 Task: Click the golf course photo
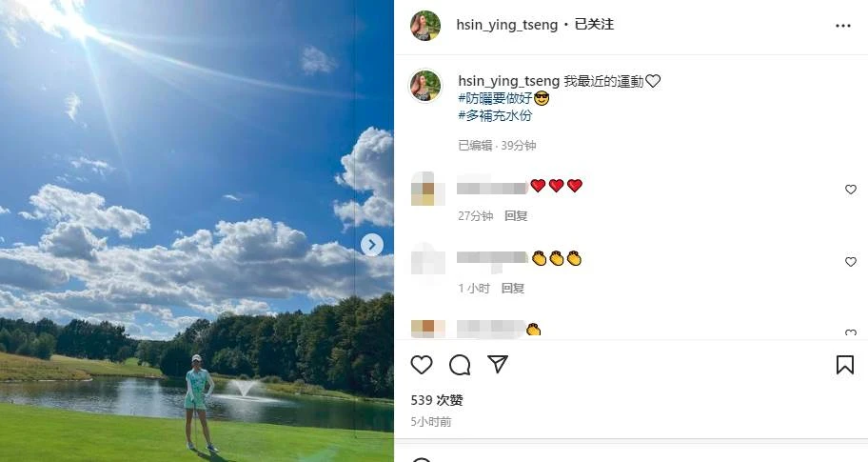pyautogui.click(x=196, y=231)
